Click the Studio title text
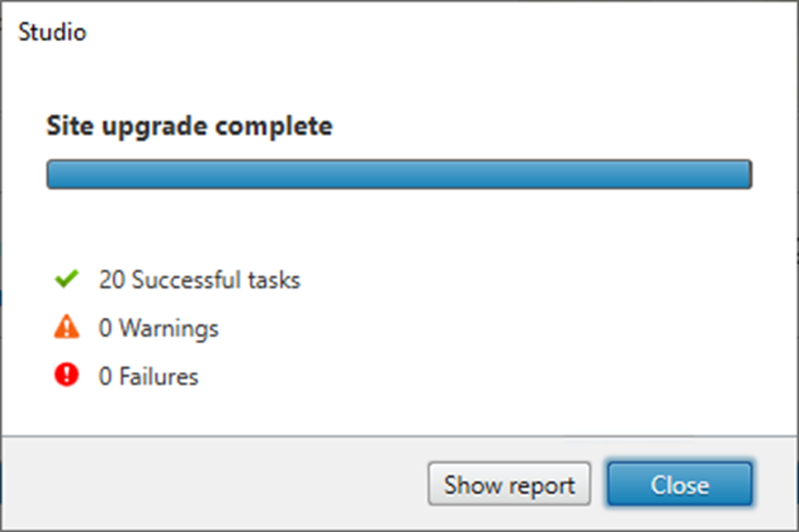 click(x=51, y=32)
